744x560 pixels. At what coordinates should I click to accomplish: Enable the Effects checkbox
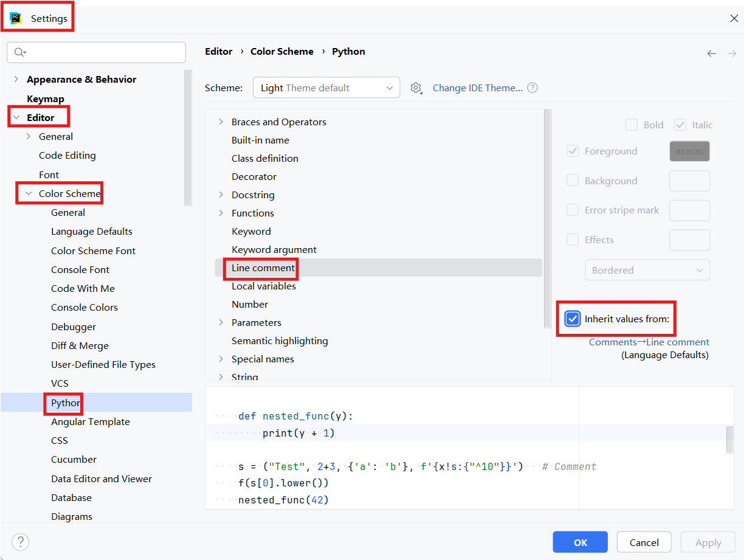(x=573, y=240)
